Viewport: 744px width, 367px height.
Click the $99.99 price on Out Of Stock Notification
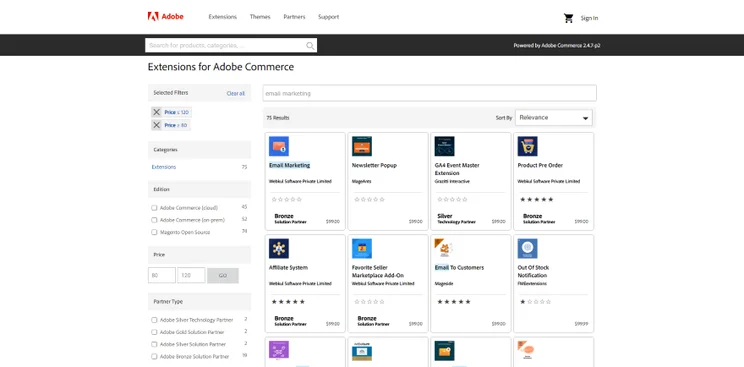(581, 324)
